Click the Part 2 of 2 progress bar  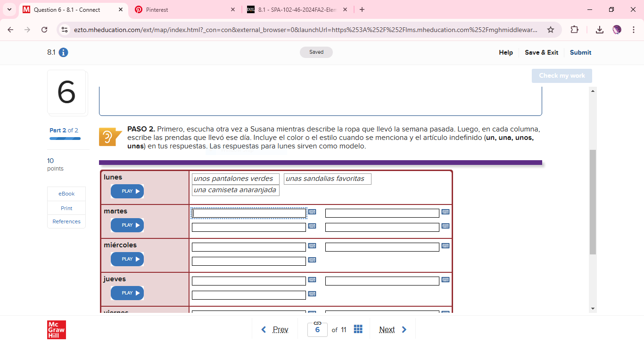(x=65, y=139)
